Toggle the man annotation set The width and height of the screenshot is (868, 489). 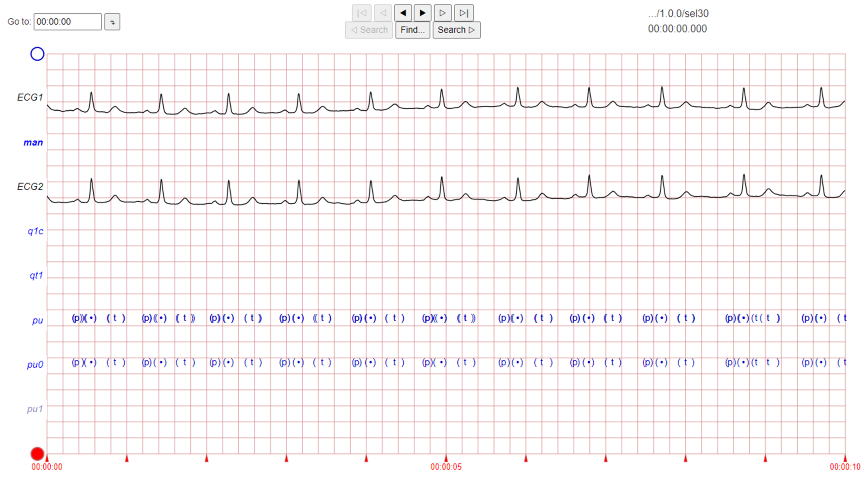click(33, 142)
